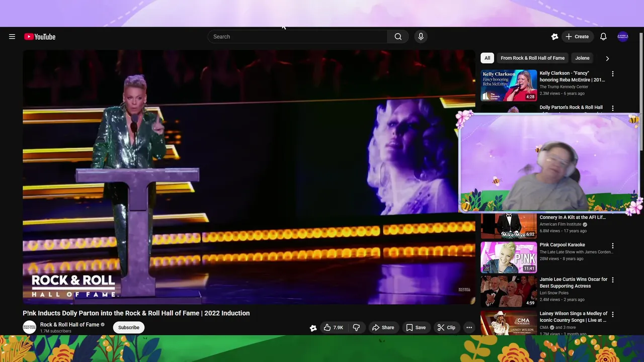Open Lainey Wilson CMA medley thumbnail
Viewport: 644px width, 362px height.
pyautogui.click(x=509, y=323)
